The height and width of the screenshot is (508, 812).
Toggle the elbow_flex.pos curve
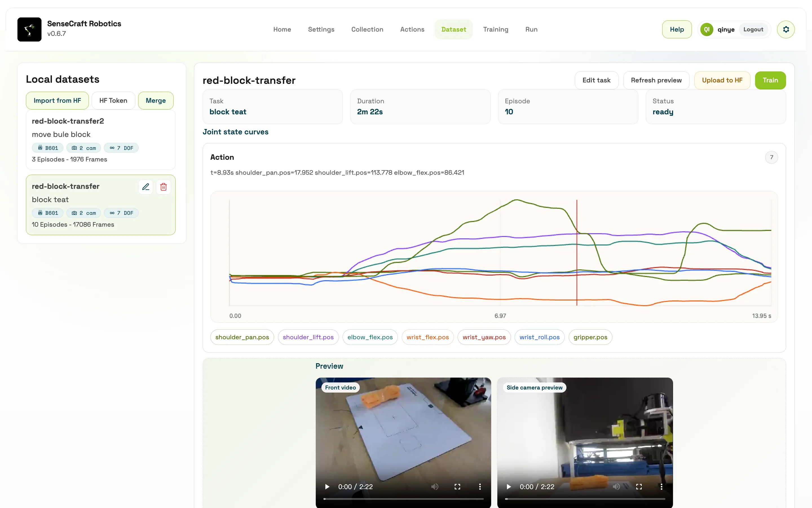click(370, 337)
